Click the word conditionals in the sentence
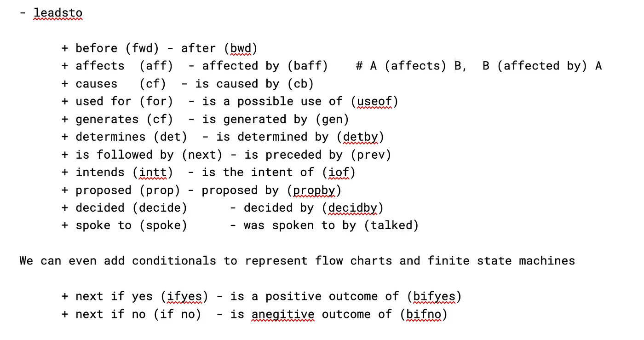 point(174,261)
